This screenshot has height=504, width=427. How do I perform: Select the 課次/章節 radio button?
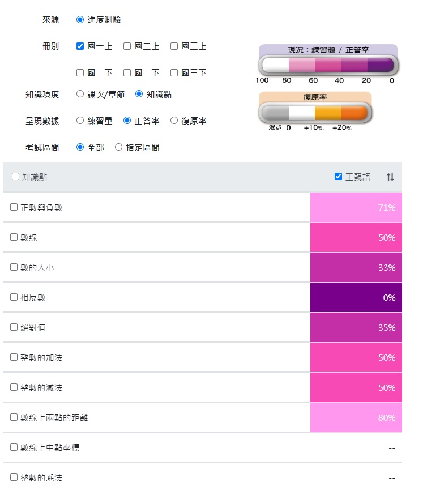click(x=79, y=95)
